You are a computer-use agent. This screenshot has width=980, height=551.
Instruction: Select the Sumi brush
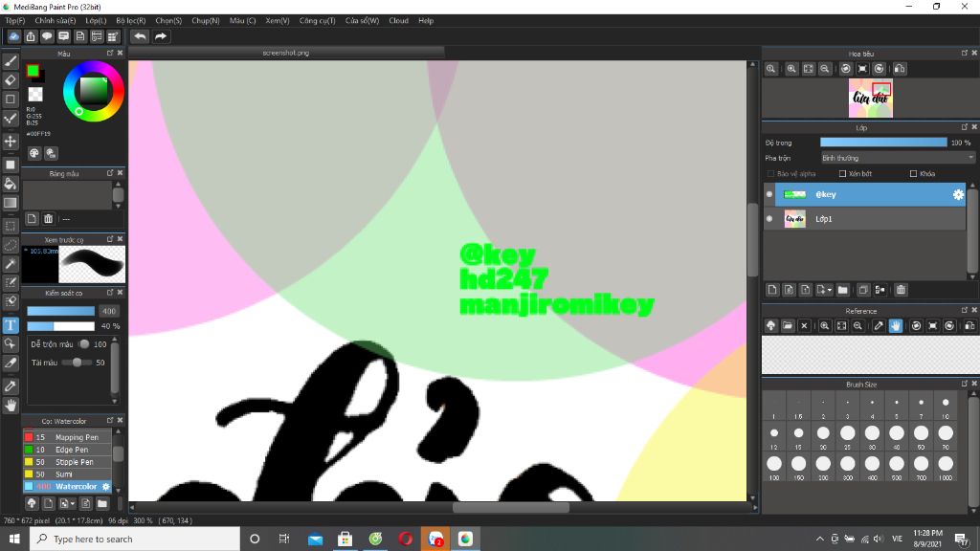68,474
